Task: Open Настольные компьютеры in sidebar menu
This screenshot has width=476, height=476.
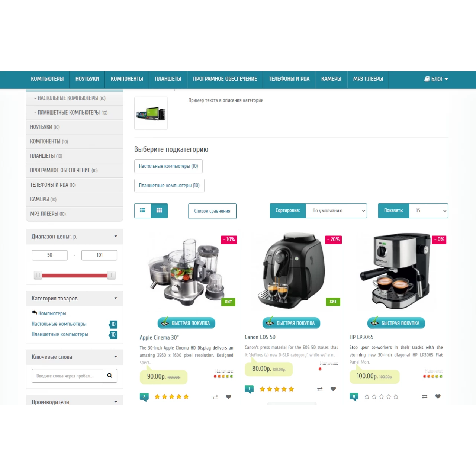Action: pos(74,98)
